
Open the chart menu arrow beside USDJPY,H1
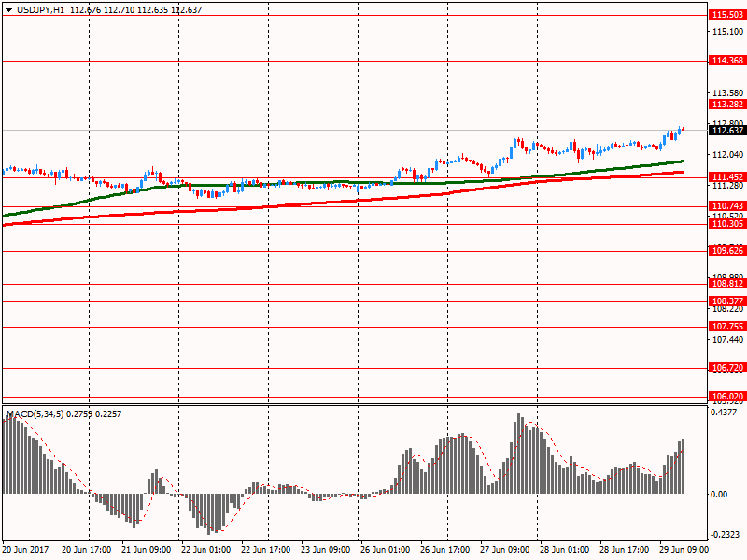(x=8, y=10)
